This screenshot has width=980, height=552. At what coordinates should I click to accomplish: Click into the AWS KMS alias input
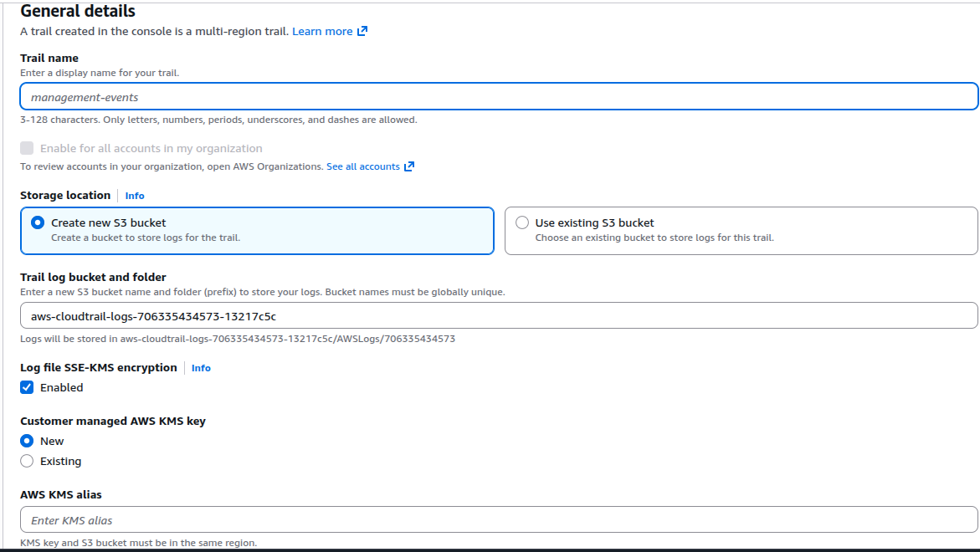coord(499,520)
